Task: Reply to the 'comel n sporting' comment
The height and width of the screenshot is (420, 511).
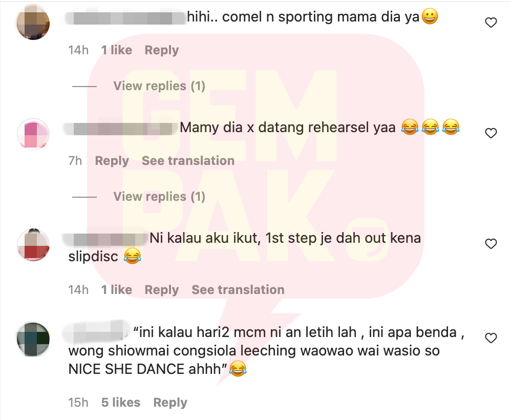Action: click(162, 50)
